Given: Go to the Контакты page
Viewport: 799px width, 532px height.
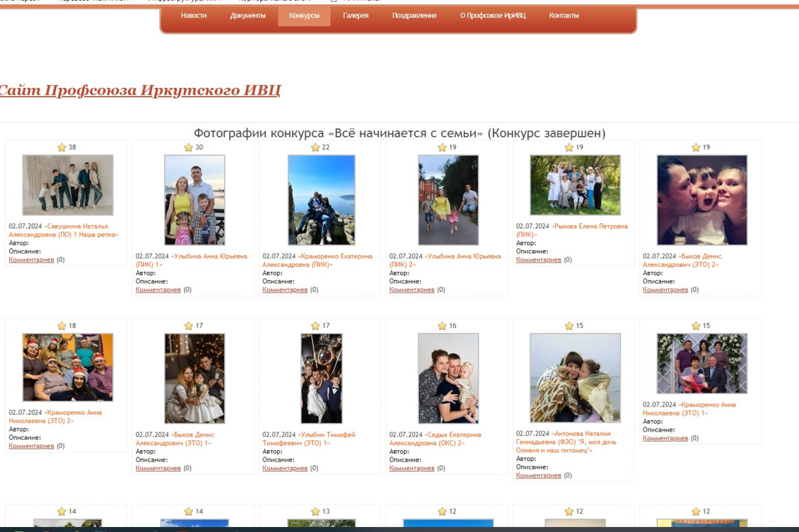Looking at the screenshot, I should tap(564, 16).
